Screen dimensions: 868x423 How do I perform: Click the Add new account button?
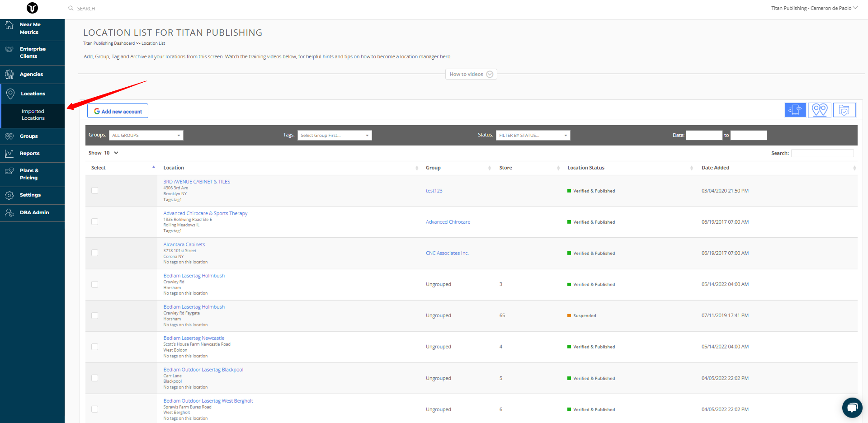(x=118, y=111)
